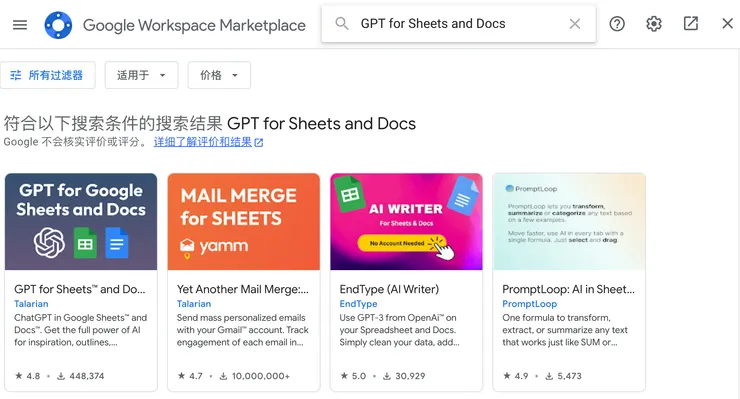Click the search magnifier icon

coord(342,24)
